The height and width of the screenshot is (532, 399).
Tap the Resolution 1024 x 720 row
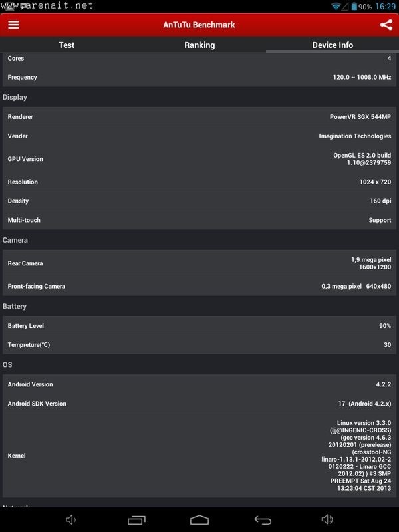(199, 182)
